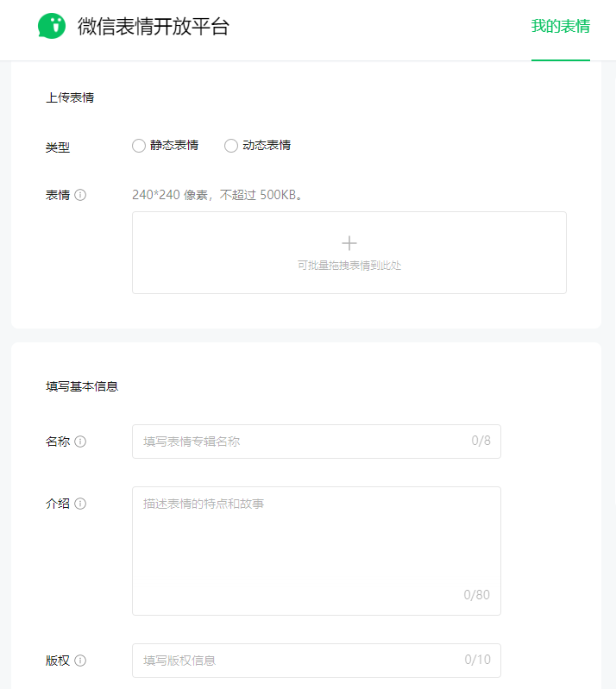
Task: Select the 动态表情 radio button
Action: click(231, 146)
